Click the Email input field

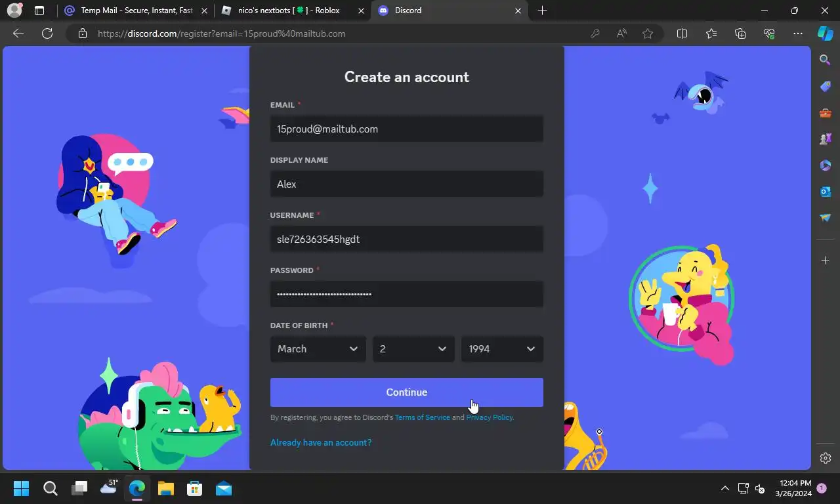[x=407, y=129]
